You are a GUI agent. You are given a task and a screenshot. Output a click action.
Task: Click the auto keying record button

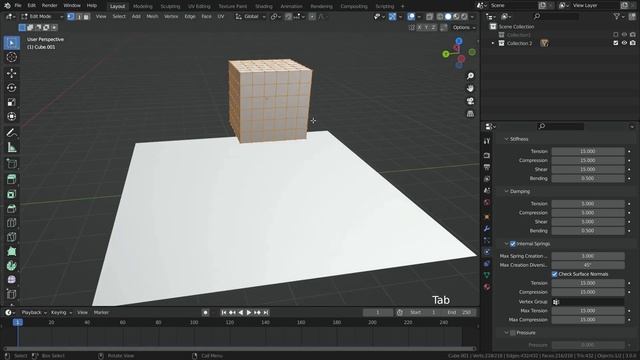[205, 312]
